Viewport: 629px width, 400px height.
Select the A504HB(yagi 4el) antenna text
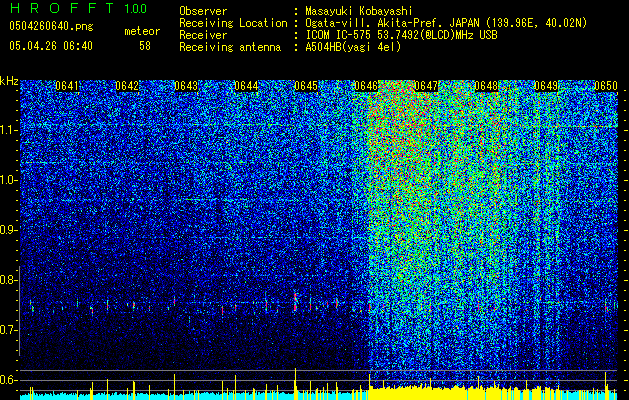point(353,47)
